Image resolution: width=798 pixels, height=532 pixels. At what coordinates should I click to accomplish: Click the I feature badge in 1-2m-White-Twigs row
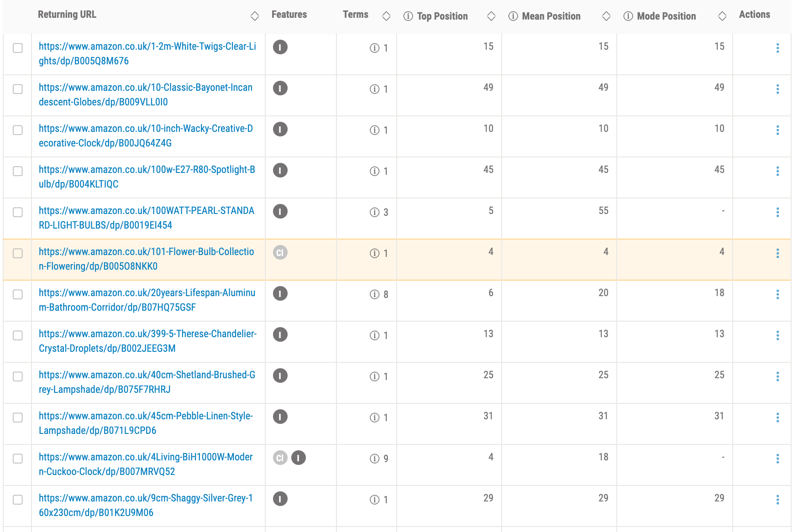[280, 47]
